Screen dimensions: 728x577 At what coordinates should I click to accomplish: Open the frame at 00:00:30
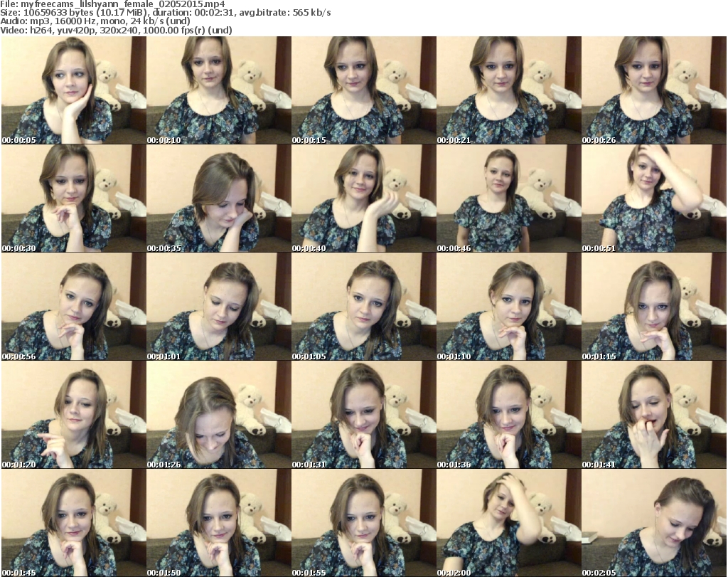click(x=73, y=198)
